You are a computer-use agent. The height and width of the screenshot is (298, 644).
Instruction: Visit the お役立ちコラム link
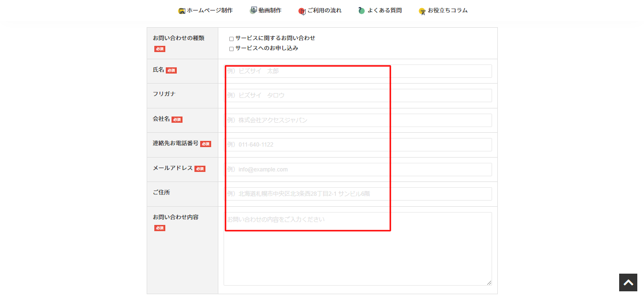tap(448, 11)
